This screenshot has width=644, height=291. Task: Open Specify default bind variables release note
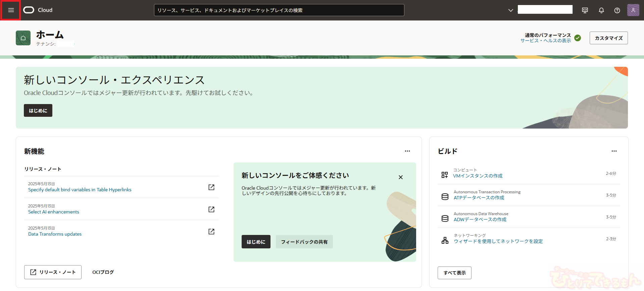point(80,190)
